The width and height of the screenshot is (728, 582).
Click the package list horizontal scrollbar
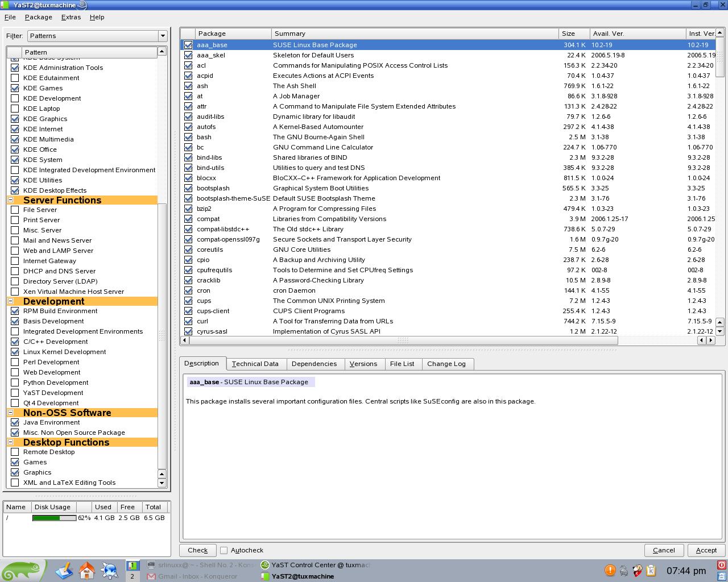click(x=403, y=340)
